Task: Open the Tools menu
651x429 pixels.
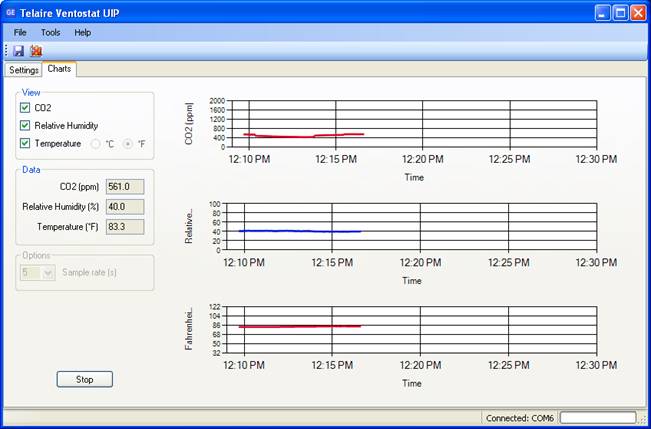Action: pos(50,32)
